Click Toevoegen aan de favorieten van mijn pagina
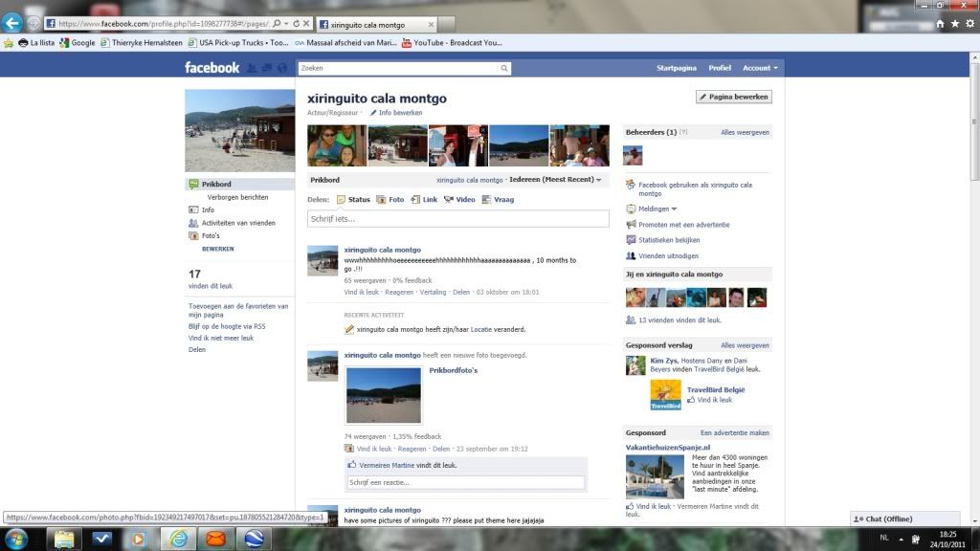Image resolution: width=980 pixels, height=551 pixels. [238, 311]
